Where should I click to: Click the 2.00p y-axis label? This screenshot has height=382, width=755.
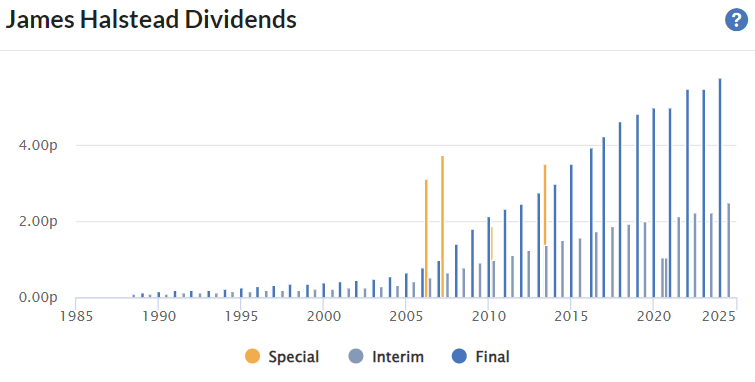[38, 222]
